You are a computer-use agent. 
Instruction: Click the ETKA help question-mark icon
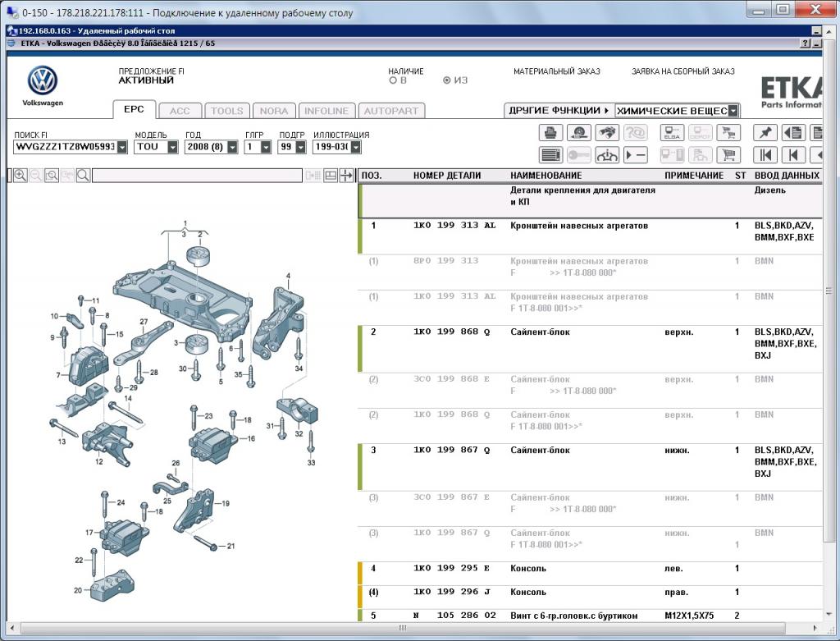pyautogui.click(x=806, y=43)
